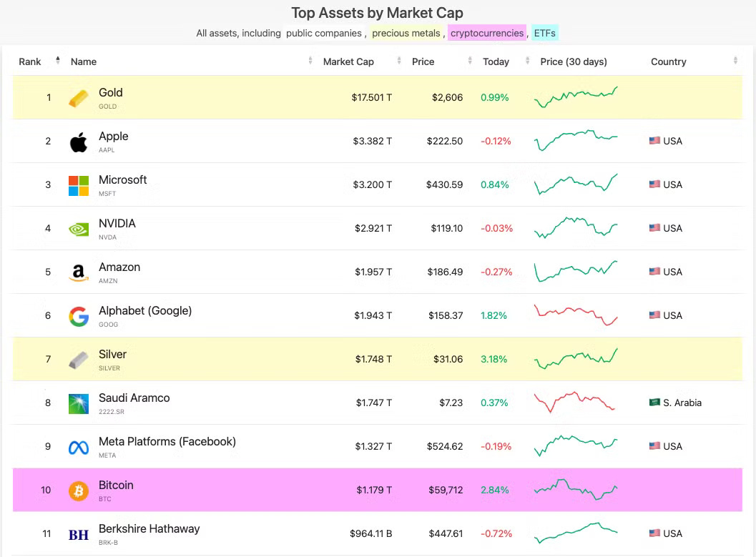
Task: Open the Alphabet (Google) company page
Action: 145,311
